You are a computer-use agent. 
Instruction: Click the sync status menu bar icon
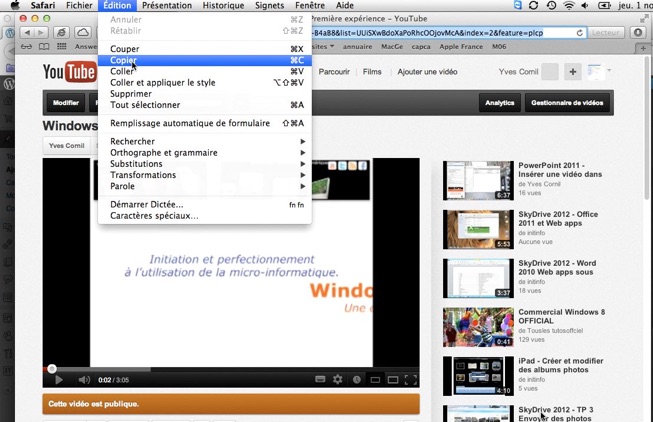click(533, 5)
